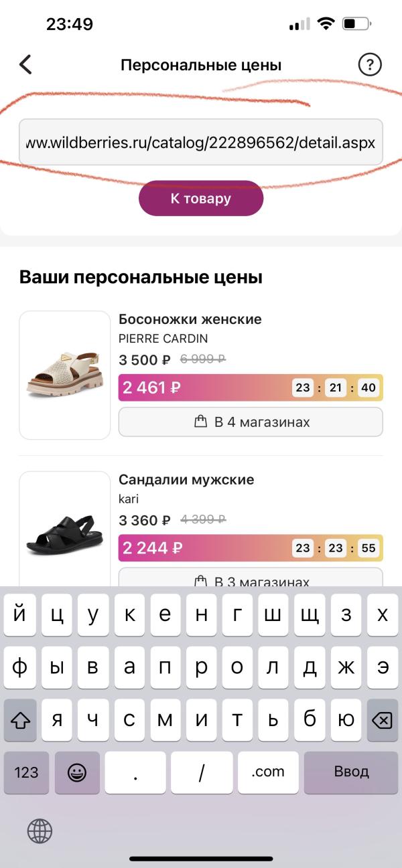Tap the bag icon in "В 4 магазинах"
This screenshot has width=402, height=868.
coord(200,422)
